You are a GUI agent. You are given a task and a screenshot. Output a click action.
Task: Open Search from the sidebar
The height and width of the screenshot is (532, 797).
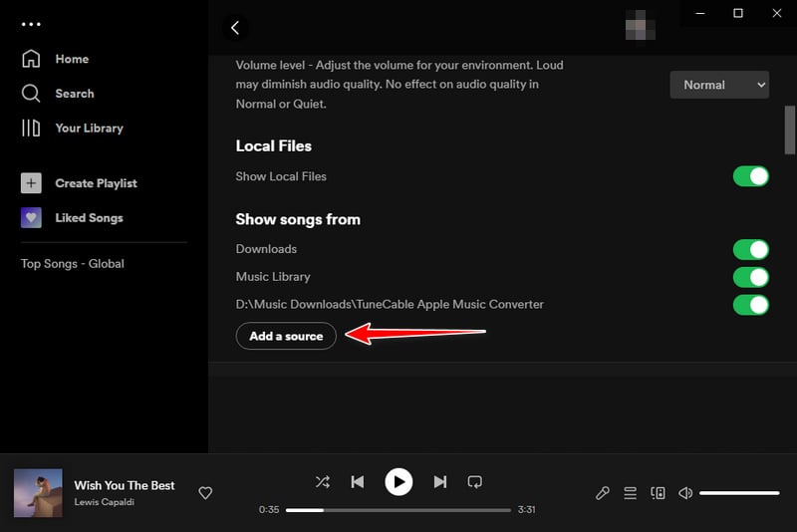point(74,94)
